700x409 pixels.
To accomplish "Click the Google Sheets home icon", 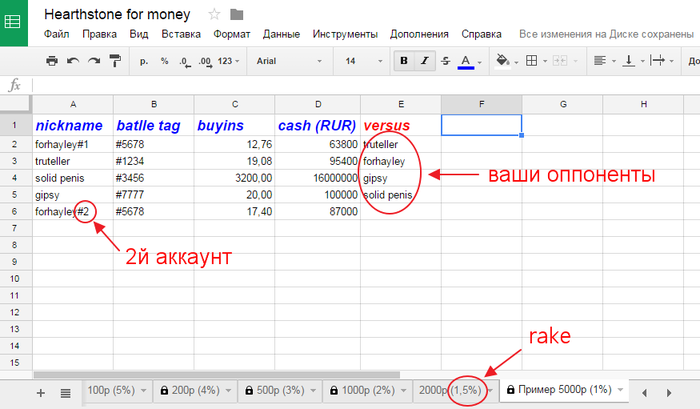I will 13,22.
